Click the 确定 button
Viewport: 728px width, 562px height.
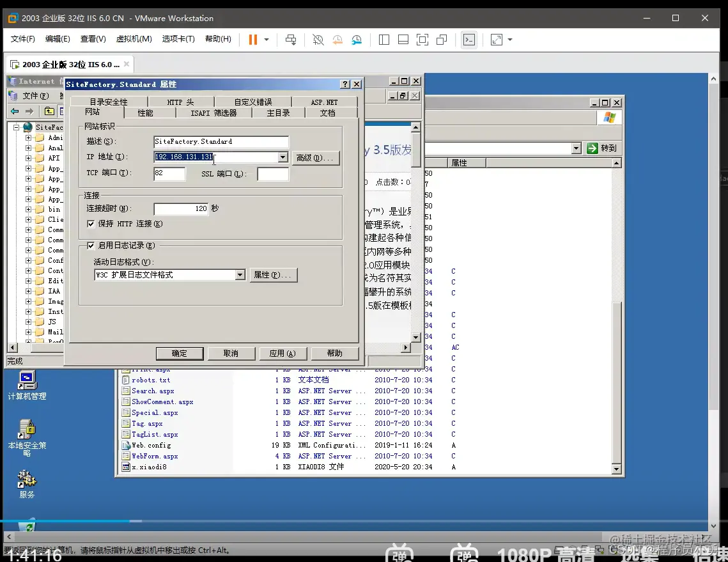tap(180, 354)
